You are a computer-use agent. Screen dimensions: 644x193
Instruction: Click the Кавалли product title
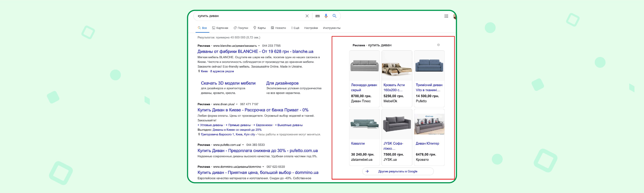[358, 144]
